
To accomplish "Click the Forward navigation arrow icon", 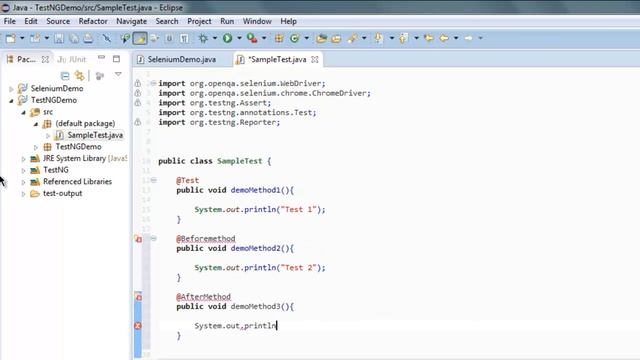I will click(469, 38).
